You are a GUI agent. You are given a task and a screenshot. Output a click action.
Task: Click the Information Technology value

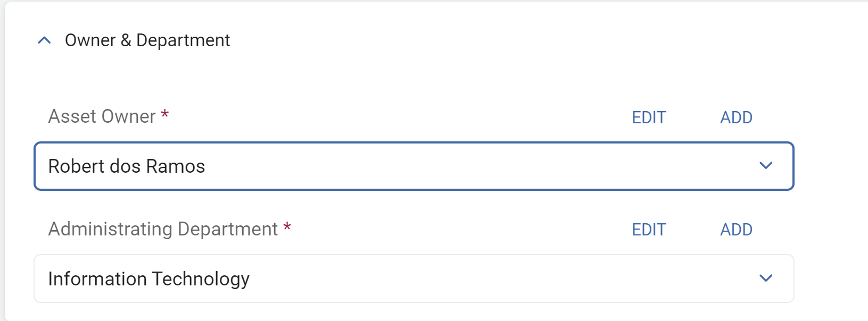pos(149,279)
